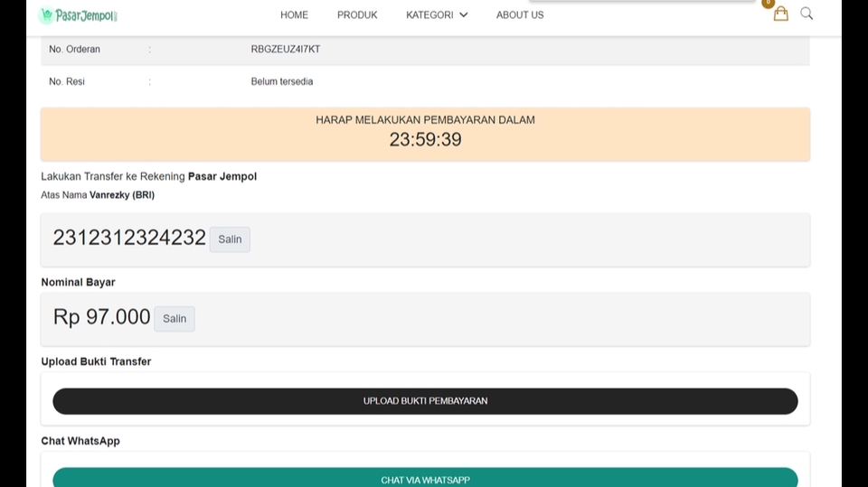Click the 23:59:39 countdown timer

click(425, 139)
